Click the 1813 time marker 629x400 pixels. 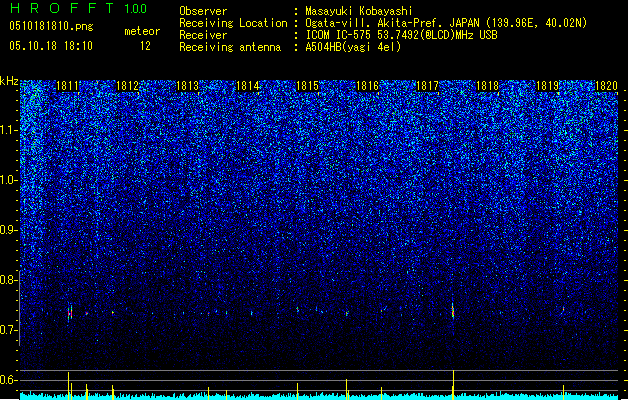187,86
